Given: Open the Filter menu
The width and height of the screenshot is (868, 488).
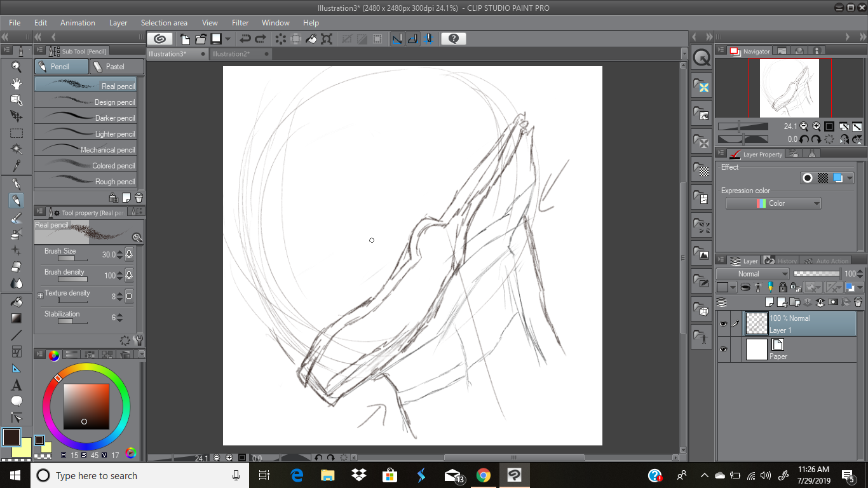Looking at the screenshot, I should pos(240,23).
